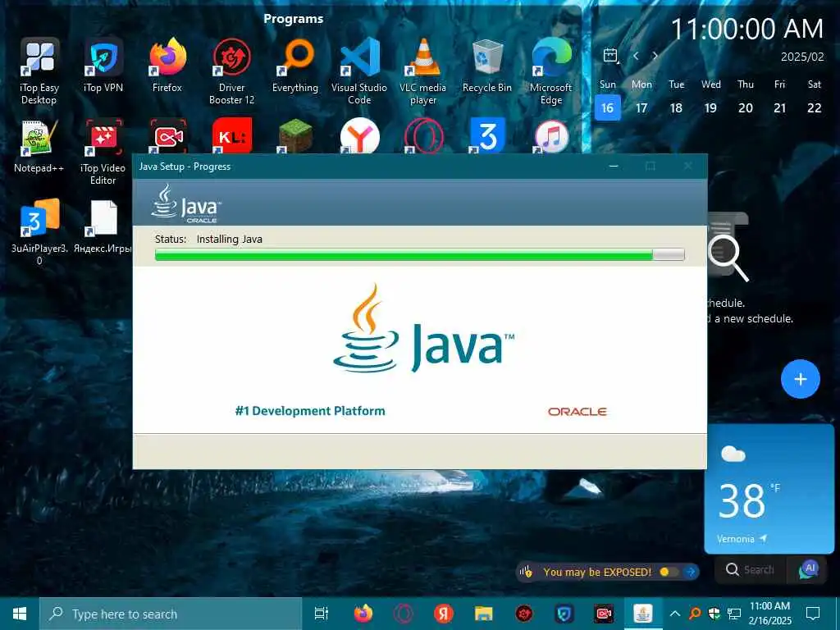Open the AI chat assistant icon
The width and height of the screenshot is (840, 630).
pyautogui.click(x=809, y=569)
